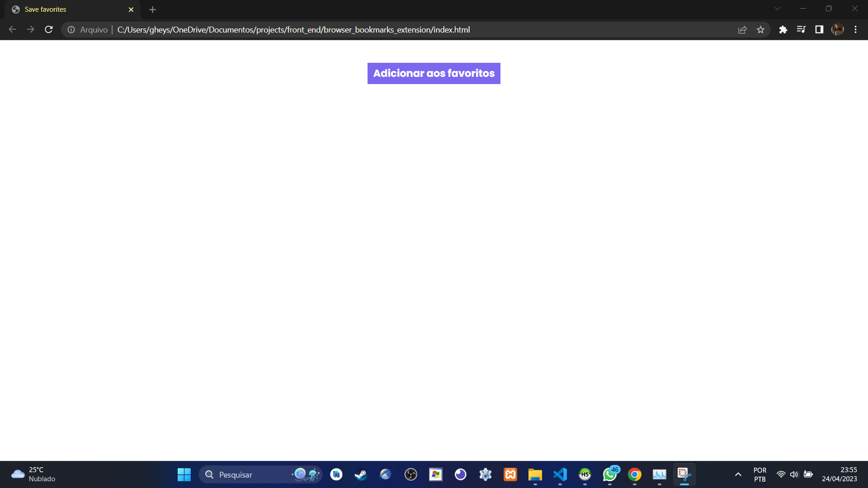
Task: Open media control icon in toolbar
Action: pyautogui.click(x=801, y=30)
